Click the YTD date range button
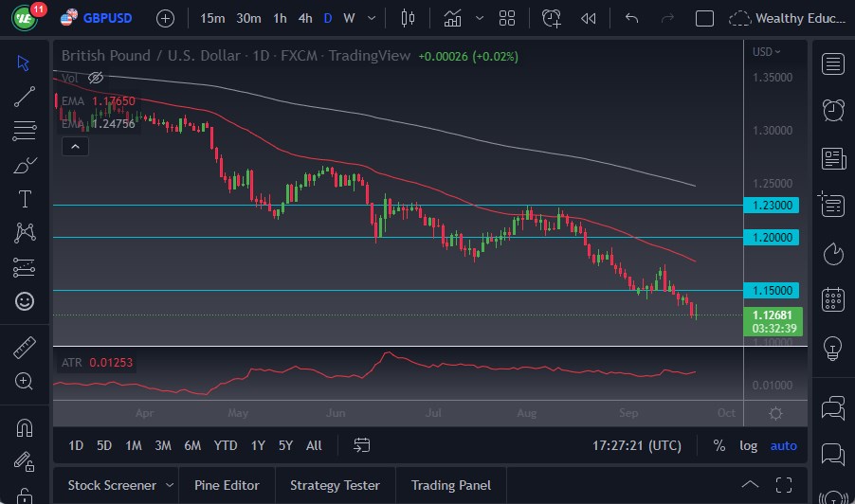855x504 pixels. pos(226,445)
